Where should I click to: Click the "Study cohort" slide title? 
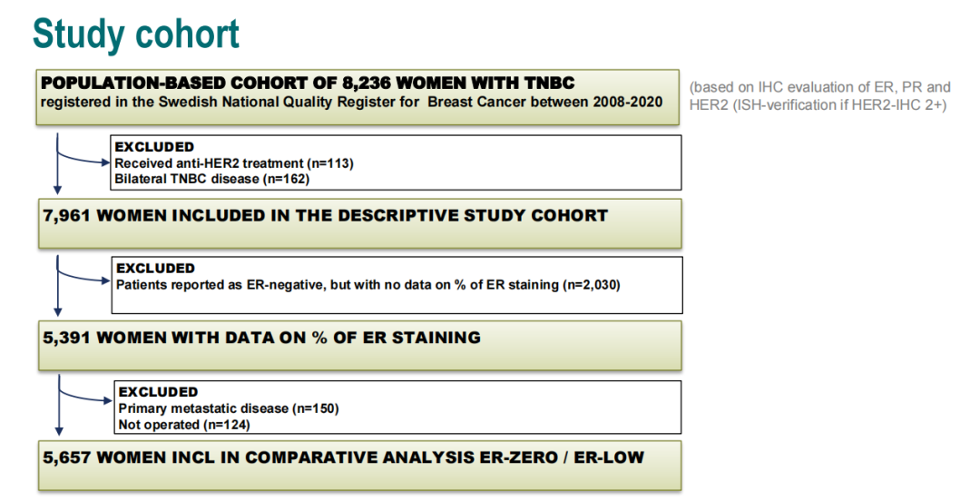point(136,34)
